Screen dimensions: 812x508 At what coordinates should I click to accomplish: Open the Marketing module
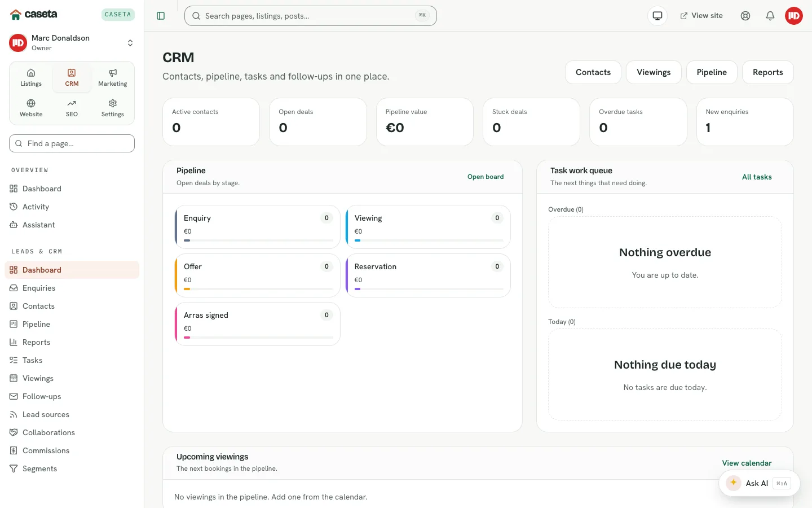pyautogui.click(x=113, y=78)
